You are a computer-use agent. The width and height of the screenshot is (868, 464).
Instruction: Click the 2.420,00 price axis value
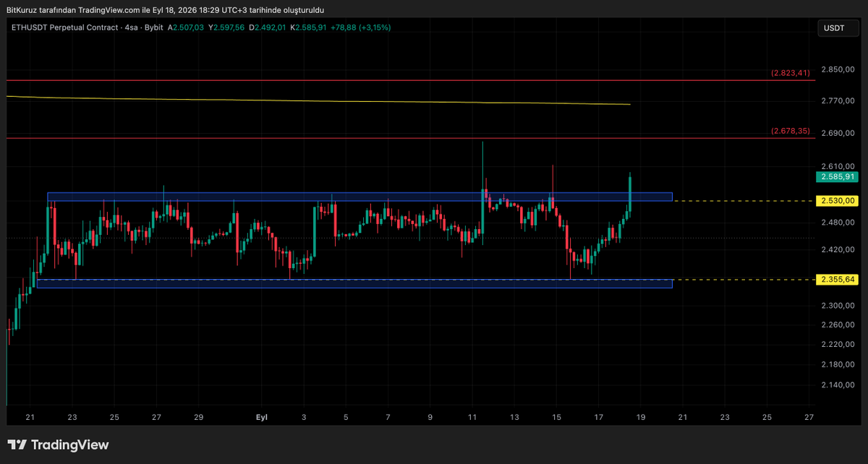pos(838,249)
